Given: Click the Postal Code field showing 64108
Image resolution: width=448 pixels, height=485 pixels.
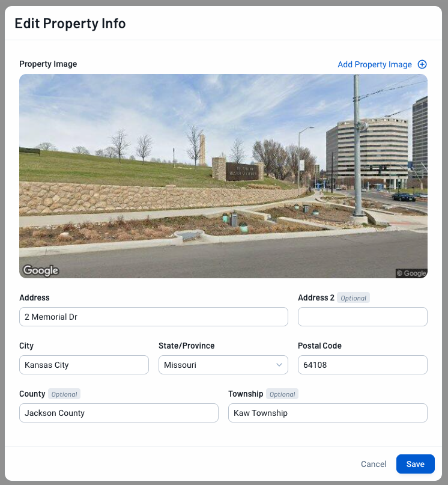Looking at the screenshot, I should coord(363,365).
